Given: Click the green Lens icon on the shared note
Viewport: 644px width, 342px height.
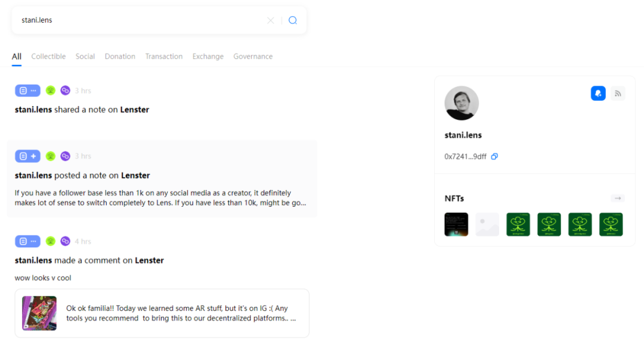Looking at the screenshot, I should [51, 91].
